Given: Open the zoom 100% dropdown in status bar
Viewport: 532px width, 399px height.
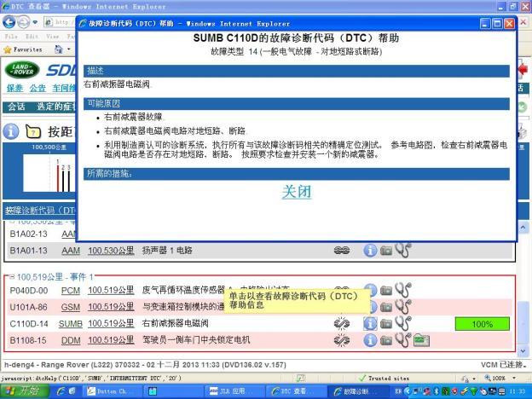Looking at the screenshot, I should tap(514, 378).
